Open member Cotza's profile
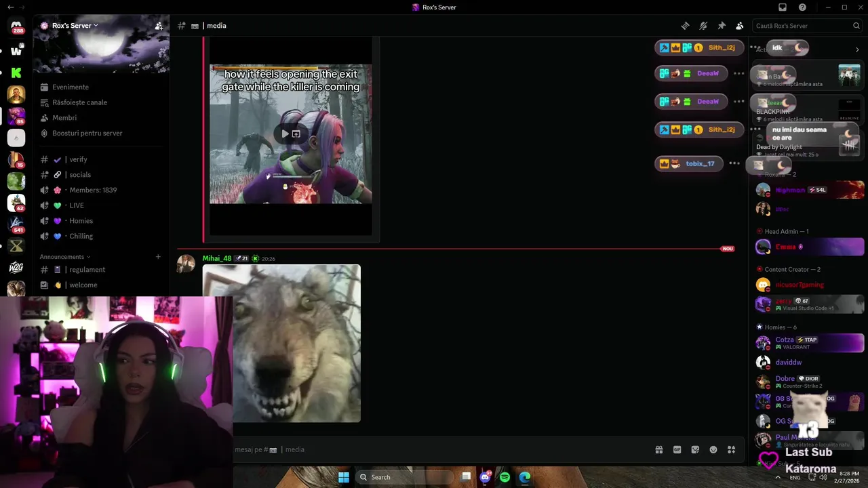 click(x=810, y=343)
